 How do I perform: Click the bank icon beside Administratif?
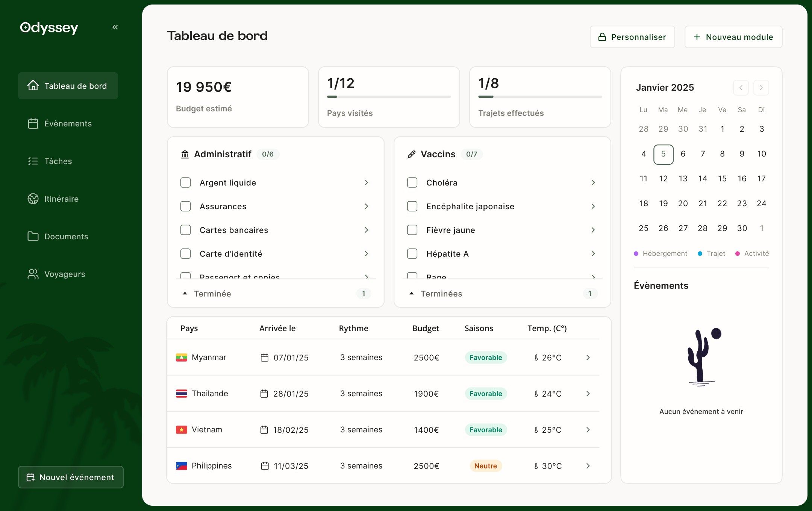click(185, 154)
